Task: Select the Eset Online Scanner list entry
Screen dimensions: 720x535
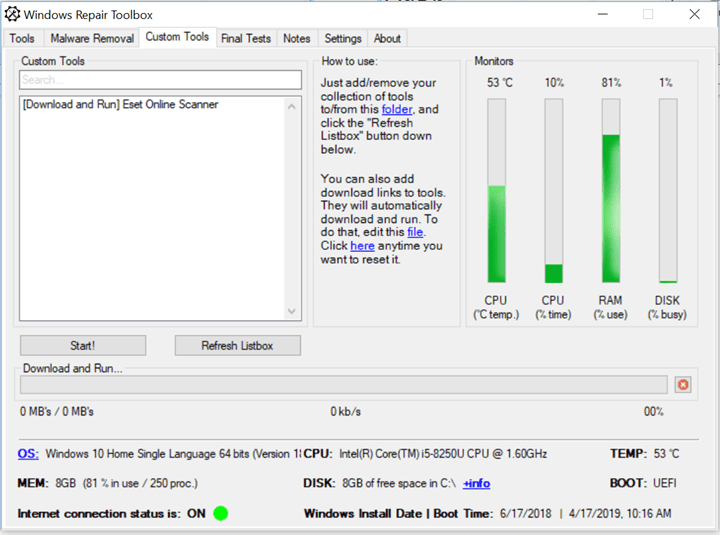Action: pos(120,104)
